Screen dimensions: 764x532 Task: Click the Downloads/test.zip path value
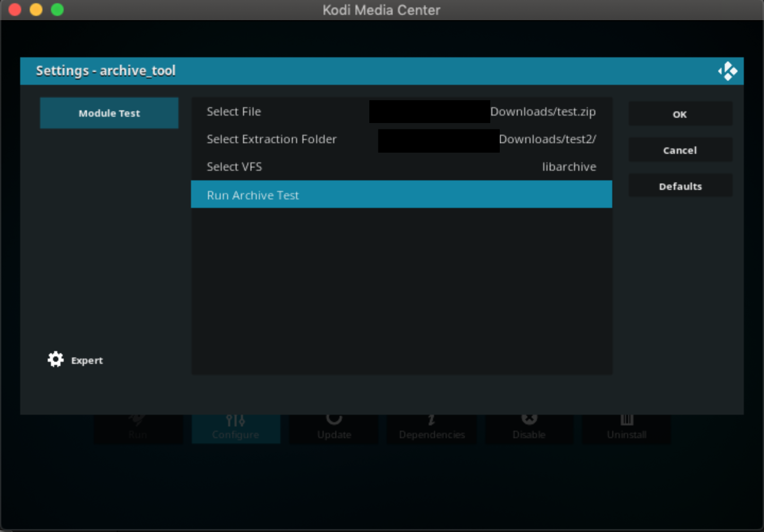click(543, 112)
